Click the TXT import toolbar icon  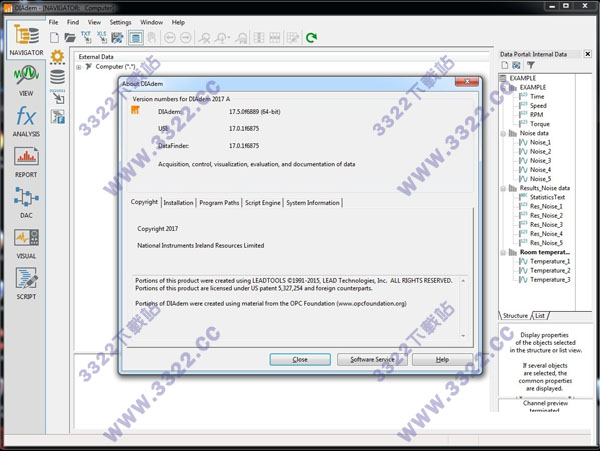coord(86,37)
